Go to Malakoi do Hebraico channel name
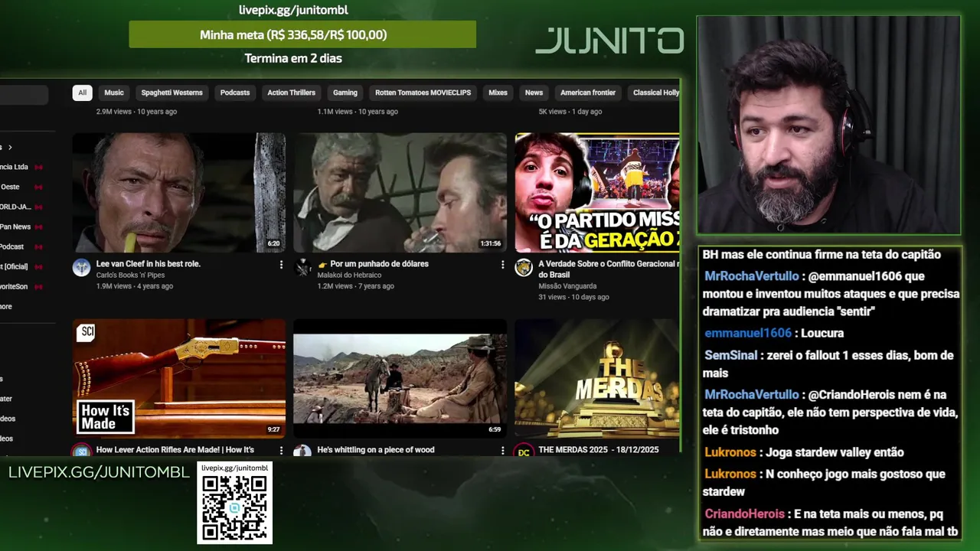 351,275
